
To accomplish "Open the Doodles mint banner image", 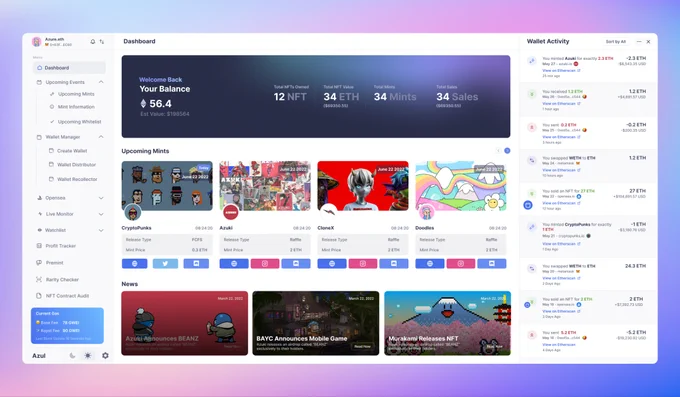I will coord(461,186).
